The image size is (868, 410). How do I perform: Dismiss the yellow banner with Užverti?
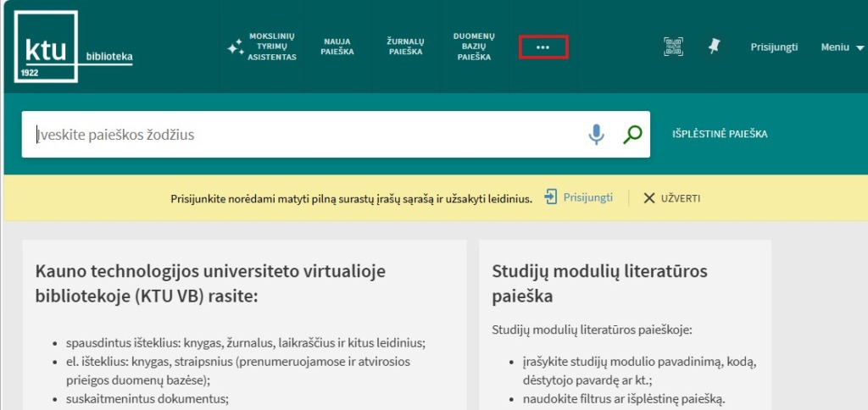coord(672,198)
